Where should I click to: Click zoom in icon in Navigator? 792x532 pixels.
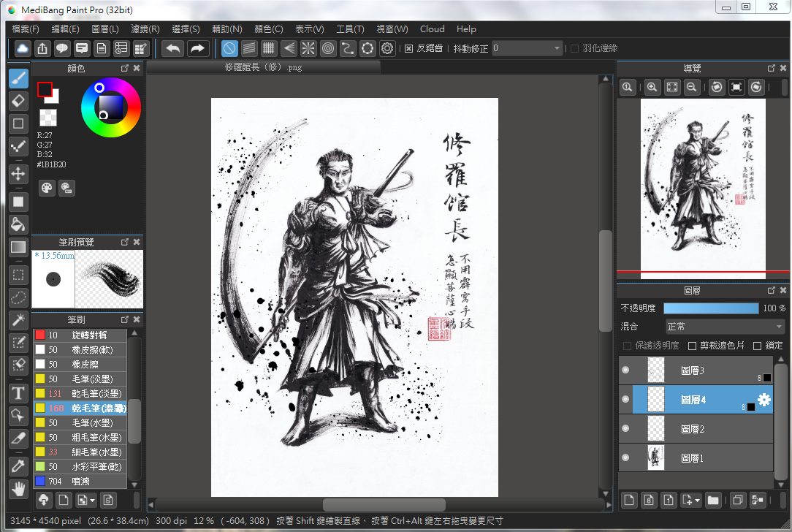(x=652, y=87)
